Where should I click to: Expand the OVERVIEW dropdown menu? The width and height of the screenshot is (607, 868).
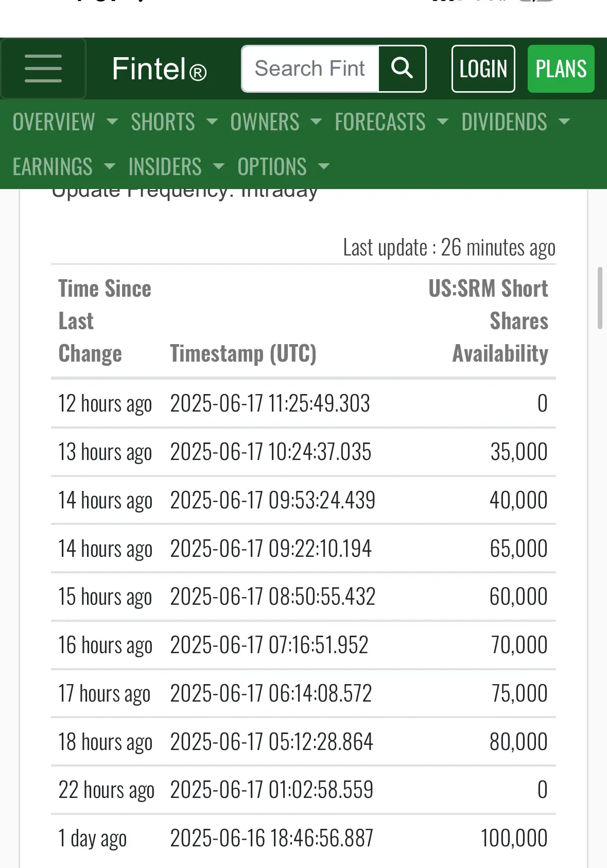(65, 122)
